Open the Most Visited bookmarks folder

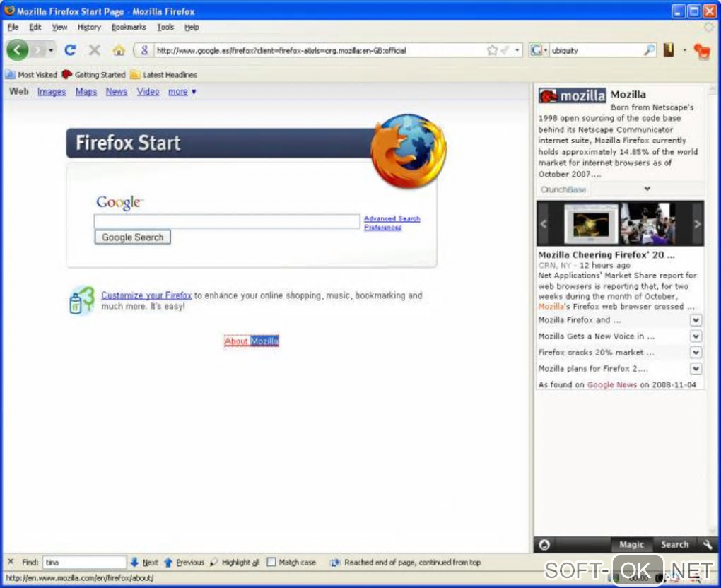click(31, 74)
